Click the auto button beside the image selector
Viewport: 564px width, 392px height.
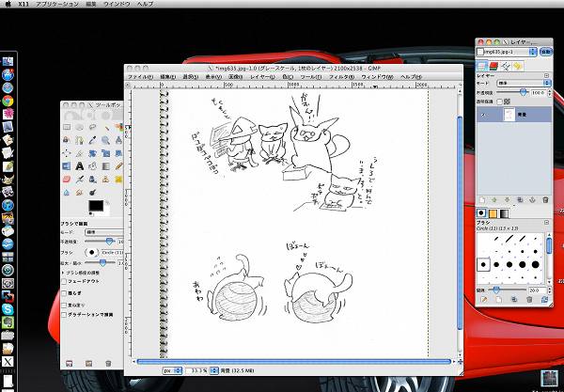pyautogui.click(x=546, y=52)
